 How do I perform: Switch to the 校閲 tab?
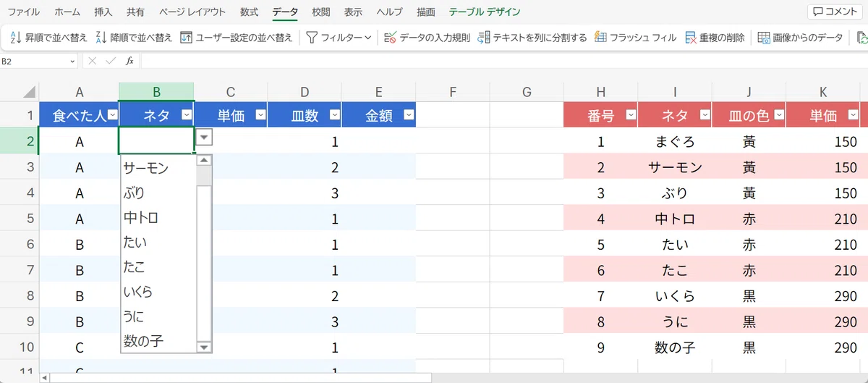pos(321,12)
